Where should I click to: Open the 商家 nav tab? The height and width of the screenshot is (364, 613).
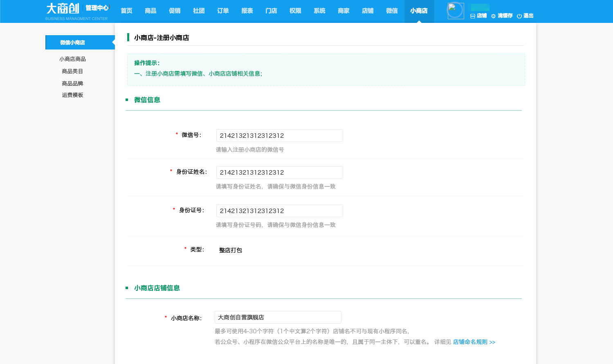pos(344,11)
